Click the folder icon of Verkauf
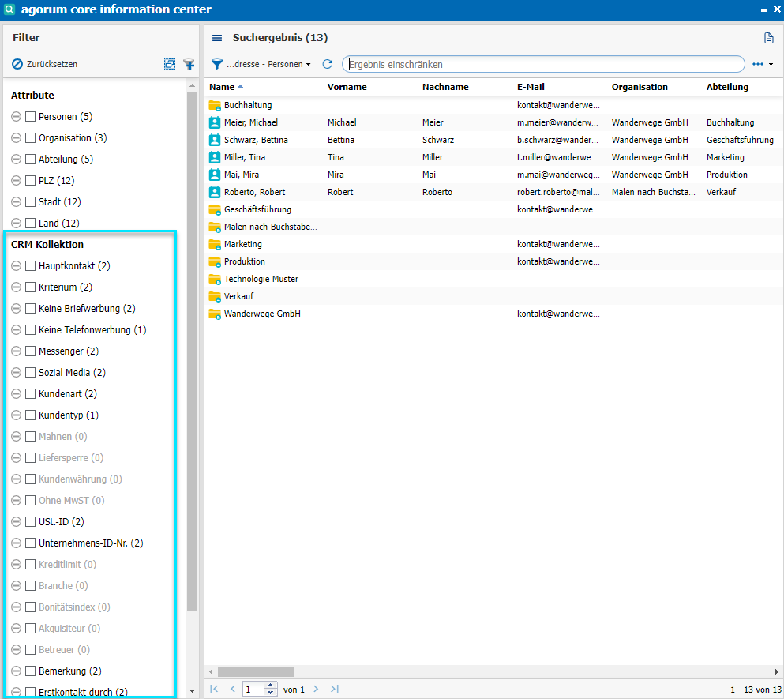 click(215, 296)
